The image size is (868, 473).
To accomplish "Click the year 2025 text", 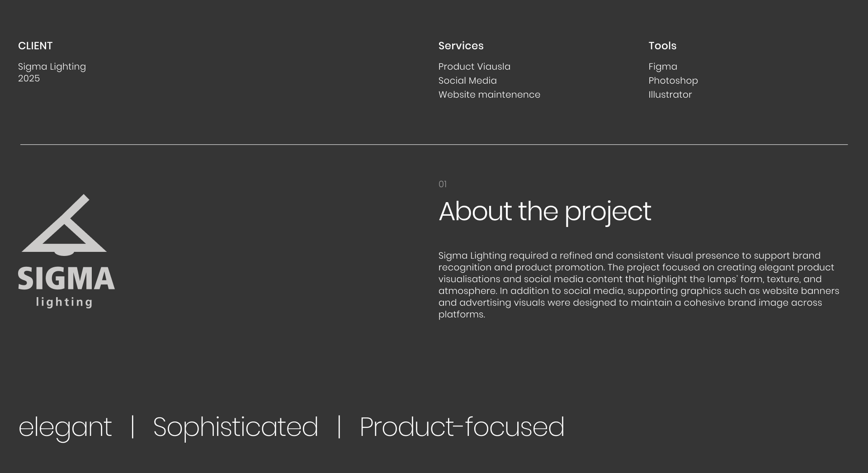I will tap(29, 78).
